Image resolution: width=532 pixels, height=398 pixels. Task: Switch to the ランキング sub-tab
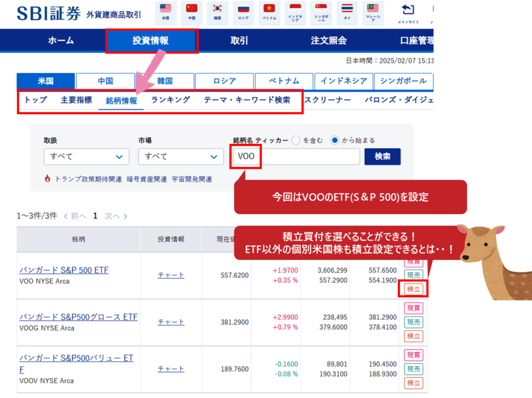[170, 100]
